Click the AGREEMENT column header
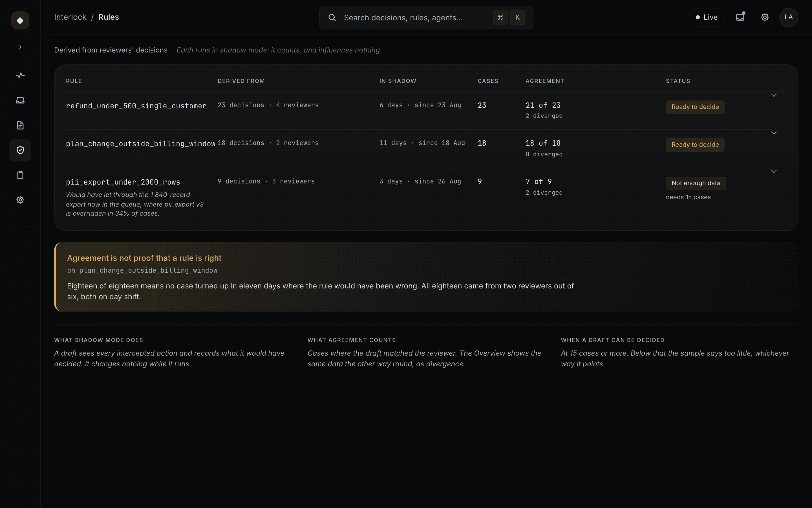812x508 pixels. 545,81
